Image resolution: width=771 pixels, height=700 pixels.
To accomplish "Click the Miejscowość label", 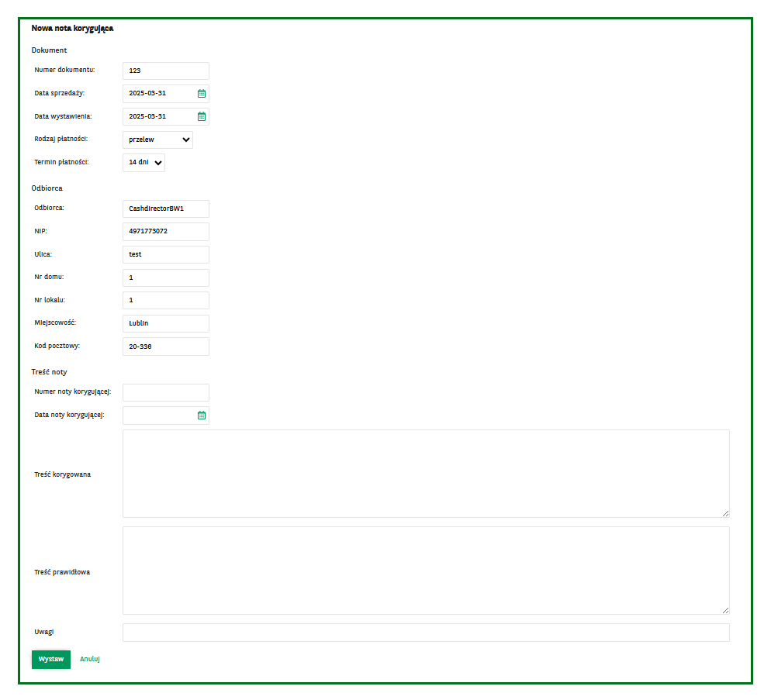I will click(55, 323).
